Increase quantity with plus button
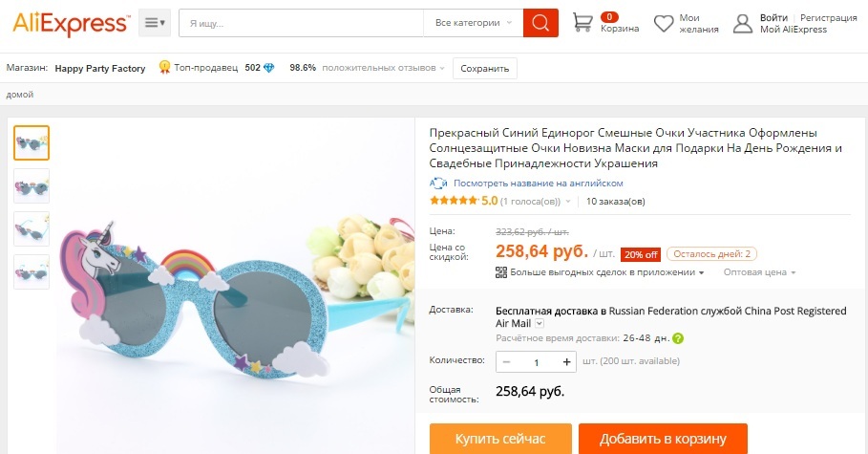 (x=566, y=362)
